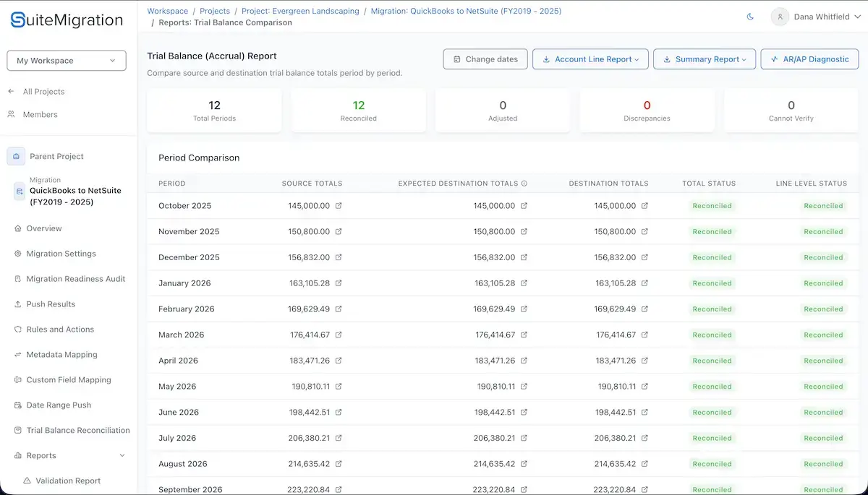Open January 2026 destination totals link icon

pyautogui.click(x=644, y=283)
